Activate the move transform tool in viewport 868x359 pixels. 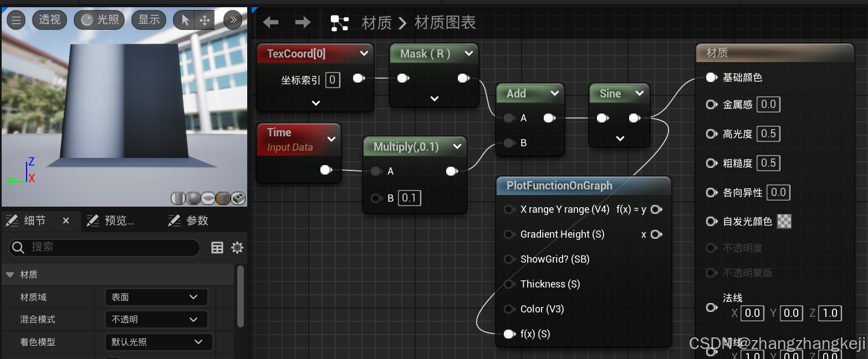coord(205,20)
